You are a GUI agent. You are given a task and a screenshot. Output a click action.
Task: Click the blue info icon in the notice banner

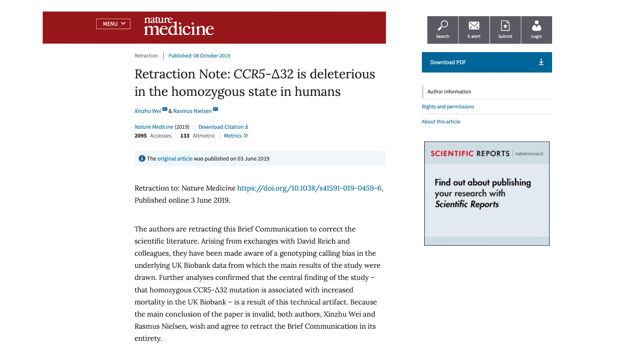pyautogui.click(x=142, y=159)
